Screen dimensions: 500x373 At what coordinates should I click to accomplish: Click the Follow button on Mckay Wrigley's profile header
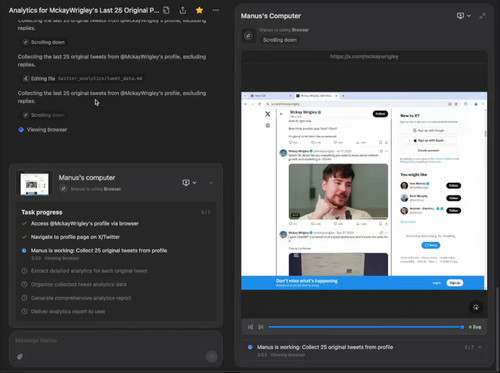(x=380, y=114)
